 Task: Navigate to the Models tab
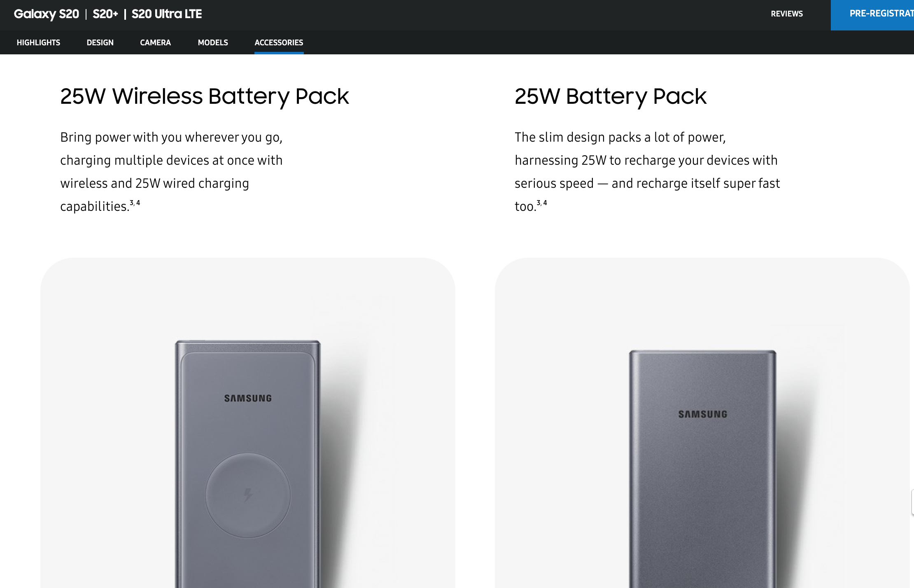pyautogui.click(x=213, y=42)
